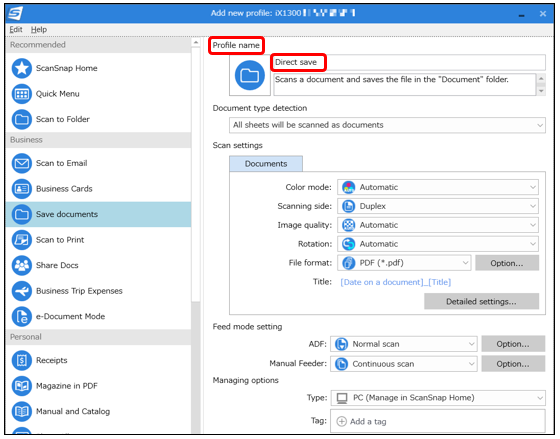The height and width of the screenshot is (439, 560).
Task: Select the Magazine in PDF label
Action: (66, 386)
